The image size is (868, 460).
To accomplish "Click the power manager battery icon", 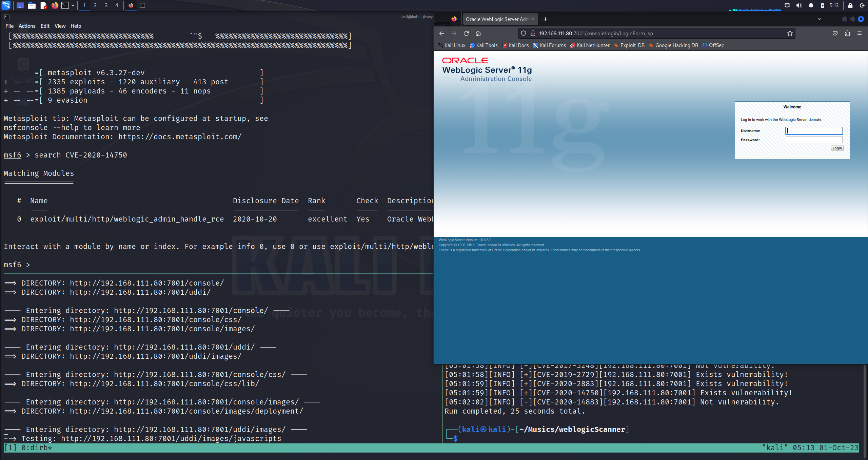I will tap(823, 5).
